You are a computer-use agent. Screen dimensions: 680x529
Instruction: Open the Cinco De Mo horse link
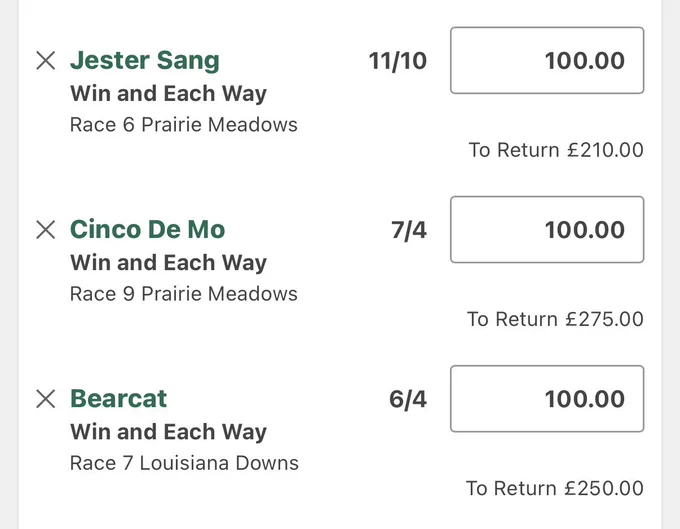click(x=147, y=229)
